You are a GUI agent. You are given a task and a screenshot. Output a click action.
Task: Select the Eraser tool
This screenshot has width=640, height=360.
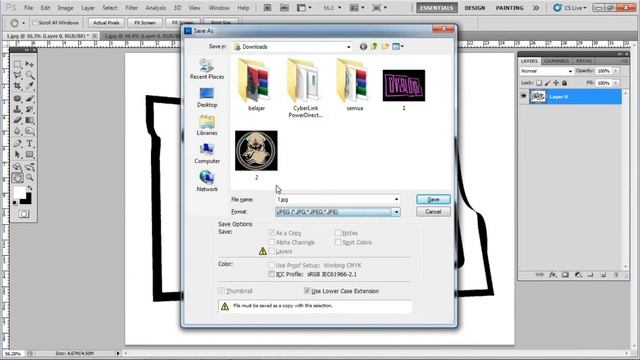(18, 120)
